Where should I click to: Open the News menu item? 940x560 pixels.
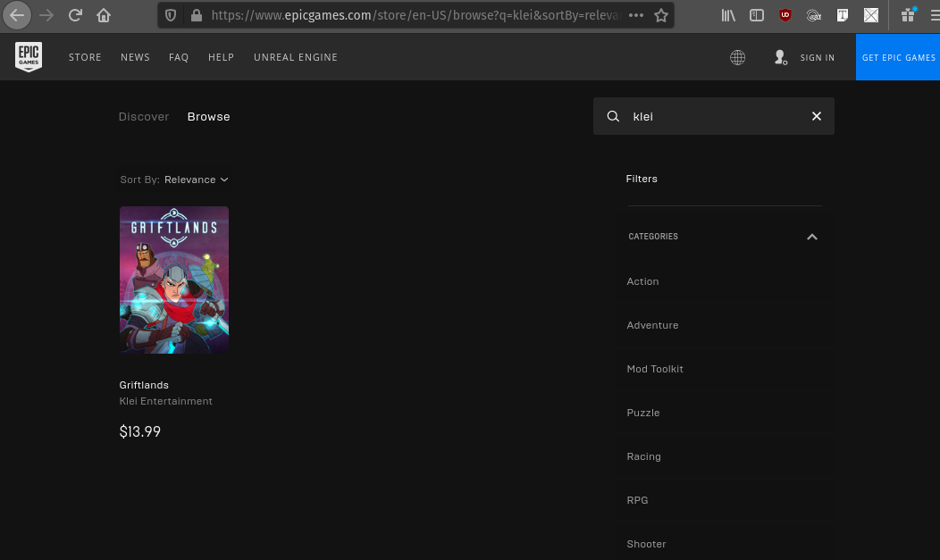click(x=135, y=57)
